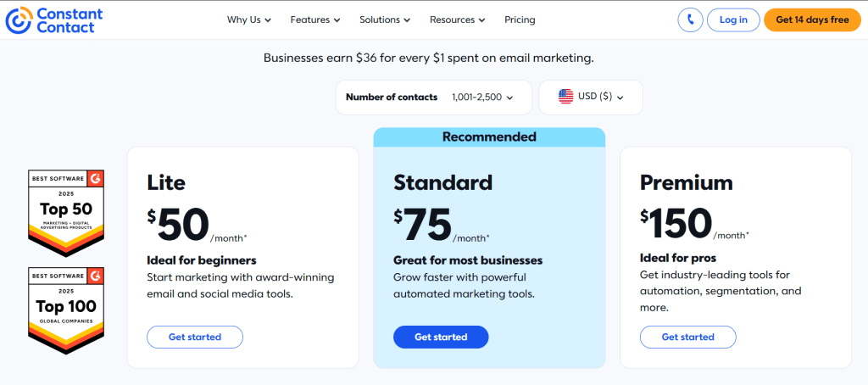Click the Standard plan heading
This screenshot has height=385, width=868.
(442, 182)
